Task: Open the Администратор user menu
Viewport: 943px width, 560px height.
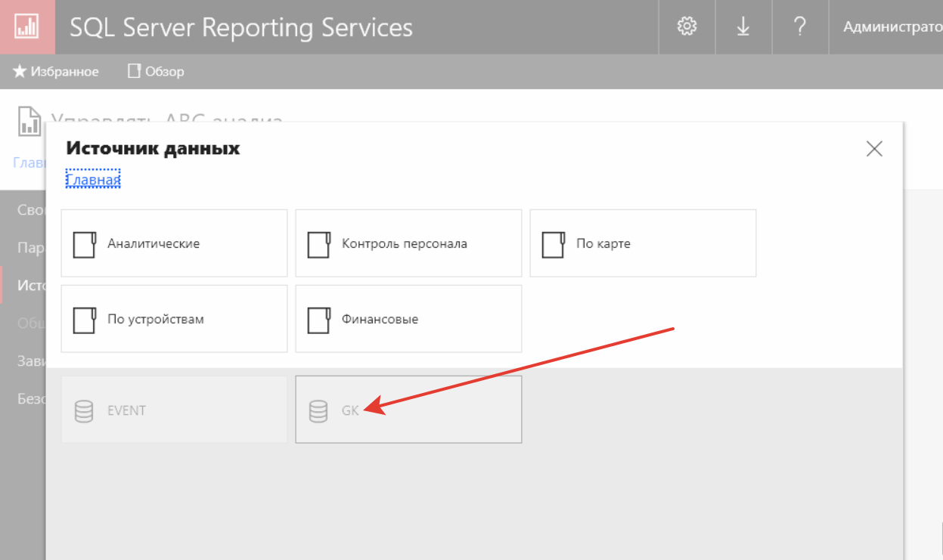Action: tap(892, 27)
